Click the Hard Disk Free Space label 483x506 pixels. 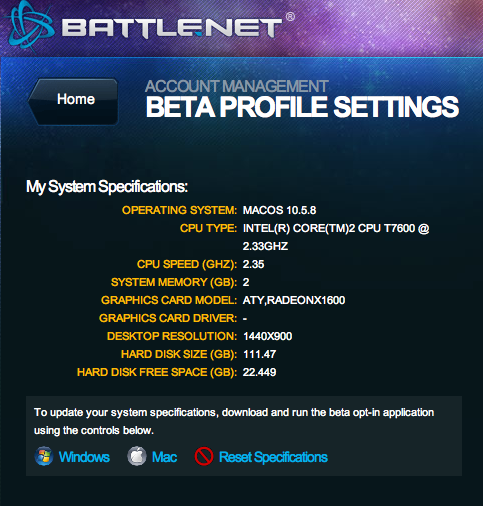(x=157, y=372)
